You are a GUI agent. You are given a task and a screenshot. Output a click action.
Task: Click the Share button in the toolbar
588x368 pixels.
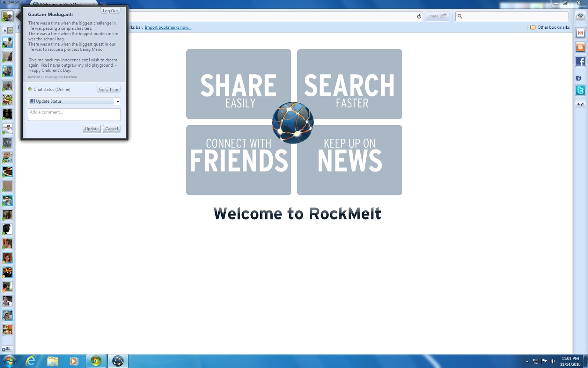pos(437,16)
